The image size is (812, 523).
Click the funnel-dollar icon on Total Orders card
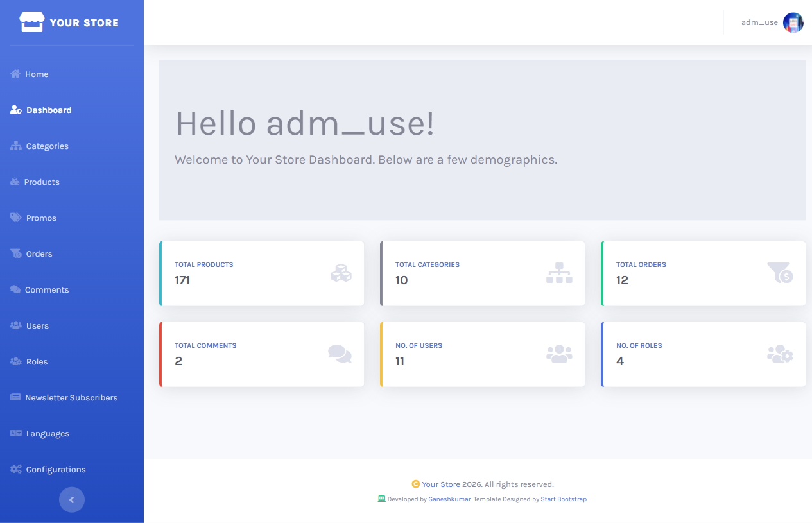coord(780,273)
